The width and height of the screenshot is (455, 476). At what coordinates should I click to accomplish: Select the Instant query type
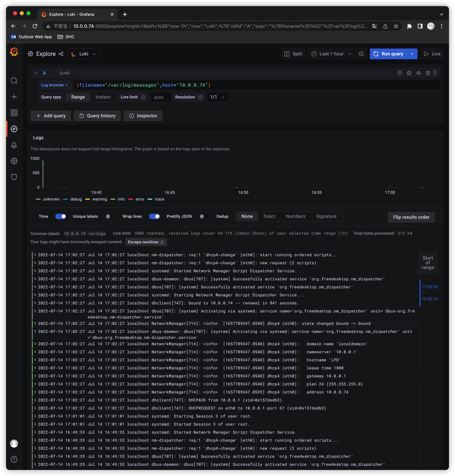[103, 97]
